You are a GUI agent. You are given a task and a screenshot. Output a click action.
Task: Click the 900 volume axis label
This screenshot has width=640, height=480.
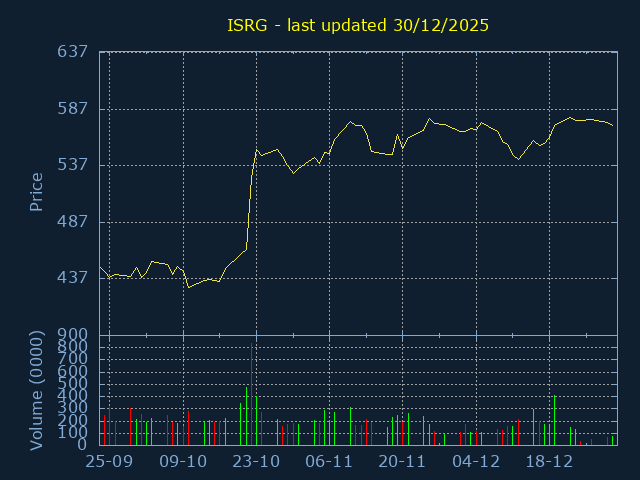(x=74, y=334)
